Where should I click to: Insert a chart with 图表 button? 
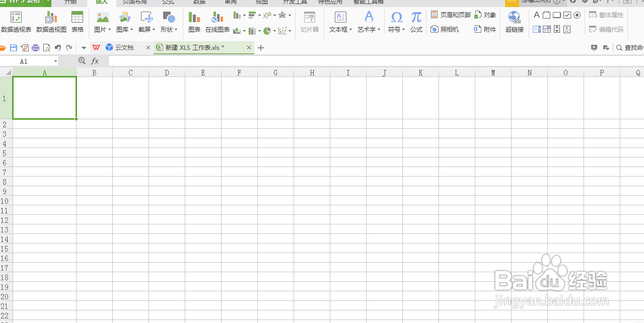pos(194,23)
